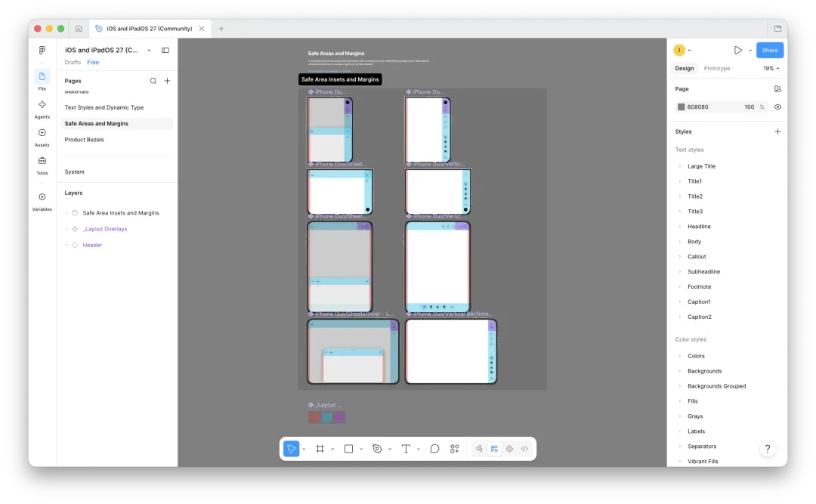Viewport: 816px width, 504px height.
Task: Select the Rectangle shape tool
Action: click(x=348, y=449)
